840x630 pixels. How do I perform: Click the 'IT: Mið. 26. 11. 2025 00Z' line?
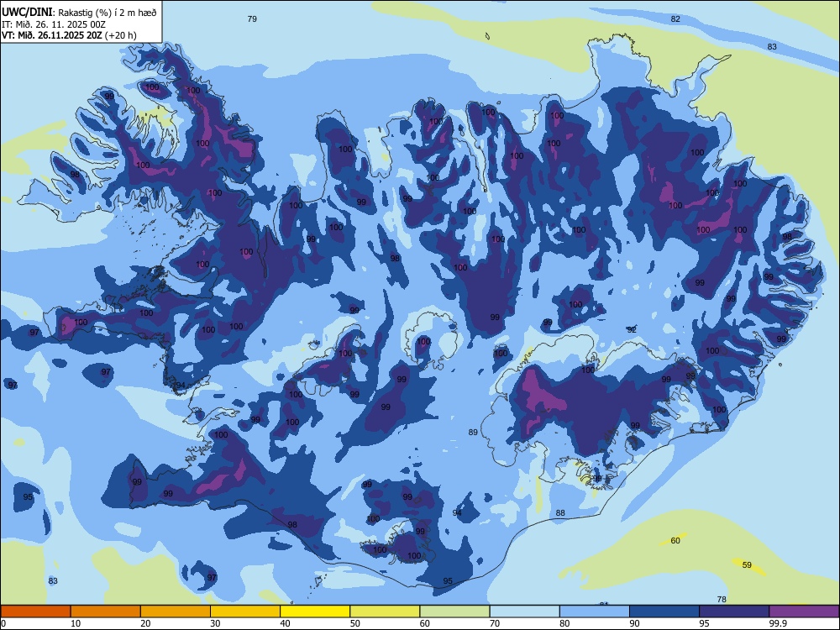click(x=54, y=24)
